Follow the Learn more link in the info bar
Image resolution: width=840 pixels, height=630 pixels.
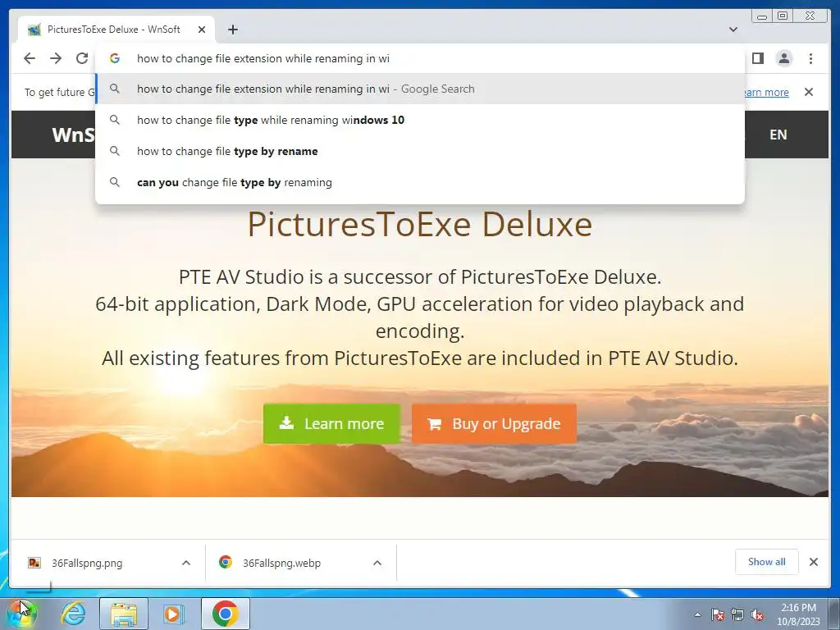(767, 92)
